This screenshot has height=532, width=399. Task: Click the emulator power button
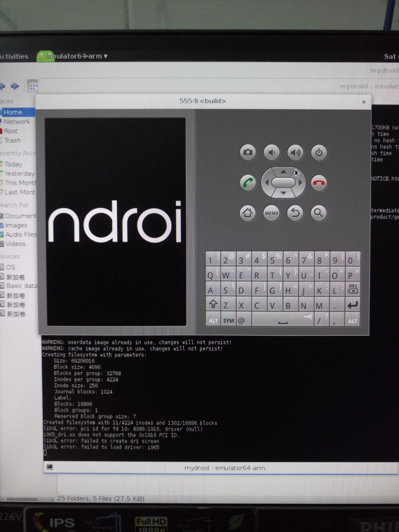[x=319, y=152]
